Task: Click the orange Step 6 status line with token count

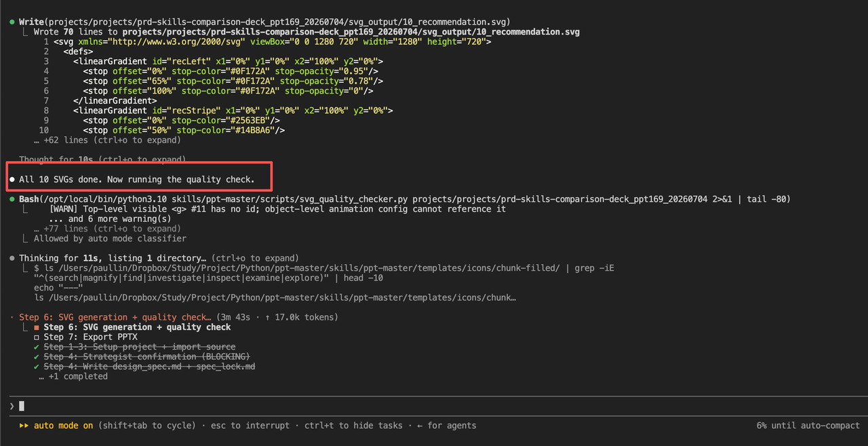Action: pyautogui.click(x=178, y=317)
